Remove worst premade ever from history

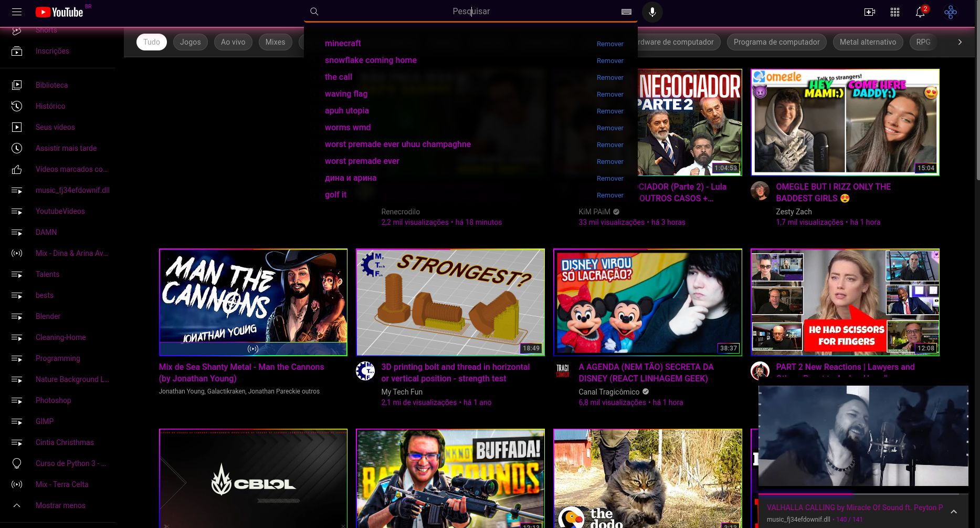coord(610,161)
